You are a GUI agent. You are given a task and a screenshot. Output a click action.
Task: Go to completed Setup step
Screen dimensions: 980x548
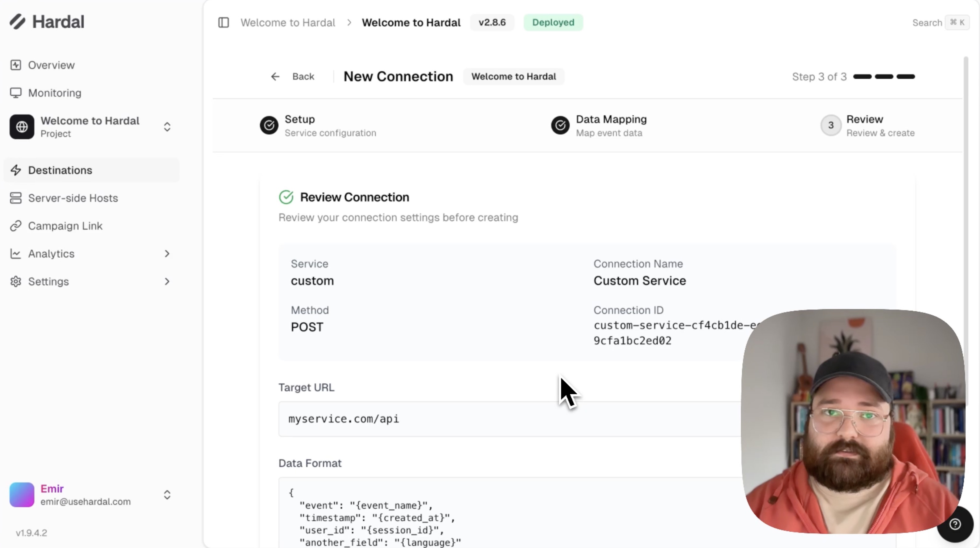269,125
